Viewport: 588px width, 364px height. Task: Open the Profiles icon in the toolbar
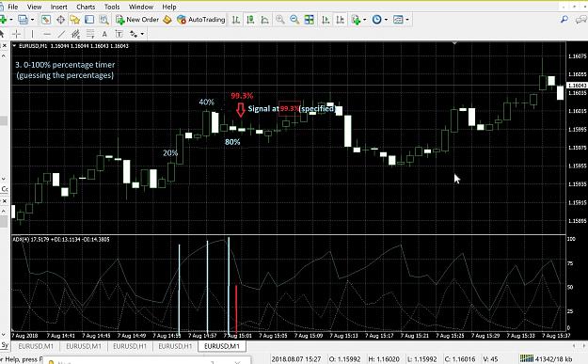pyautogui.click(x=23, y=20)
